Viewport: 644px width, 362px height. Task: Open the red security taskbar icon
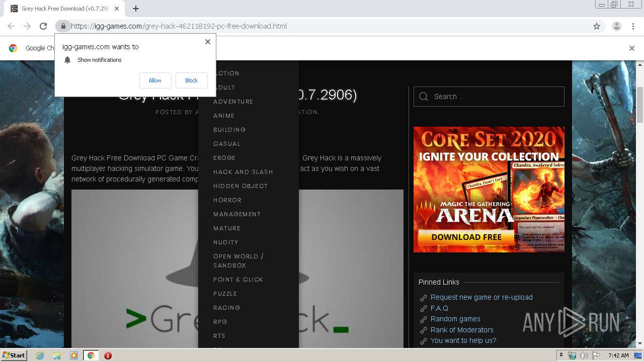click(x=108, y=355)
